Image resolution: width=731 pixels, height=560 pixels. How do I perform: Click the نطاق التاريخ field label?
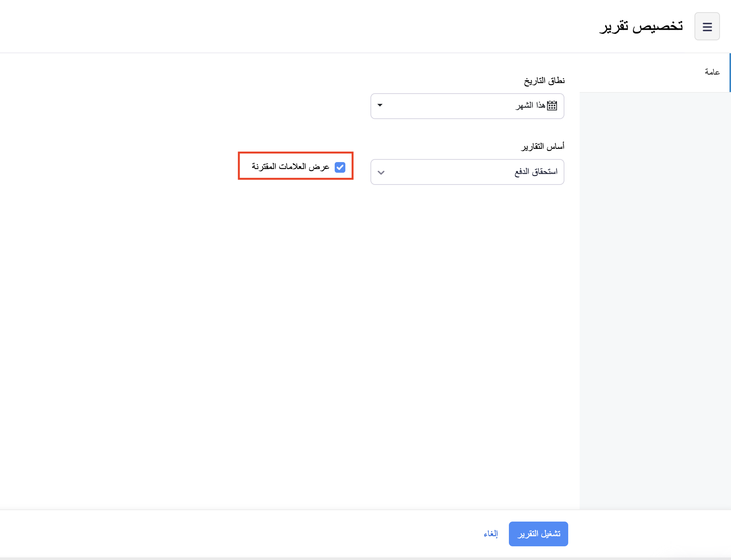[x=544, y=81]
